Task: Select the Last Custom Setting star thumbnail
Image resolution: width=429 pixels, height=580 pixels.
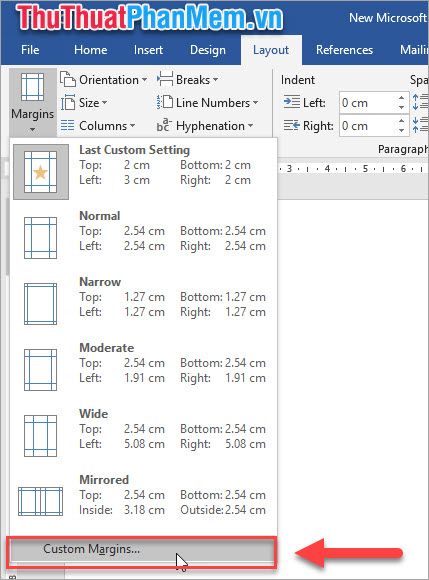Action: [41, 172]
